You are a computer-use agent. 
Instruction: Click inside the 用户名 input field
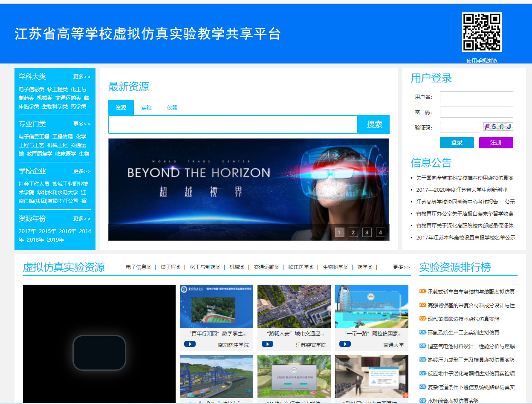(476, 97)
